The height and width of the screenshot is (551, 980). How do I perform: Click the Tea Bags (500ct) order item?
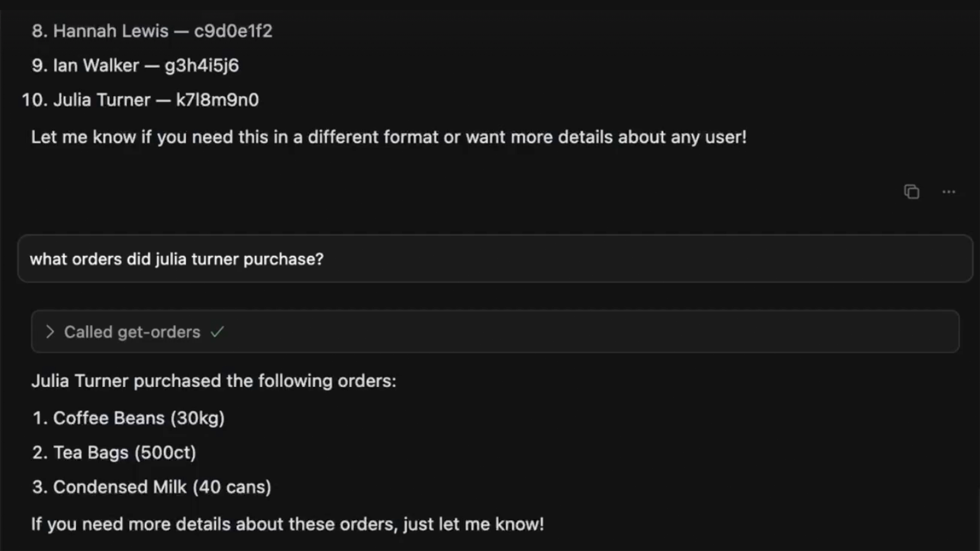click(124, 452)
